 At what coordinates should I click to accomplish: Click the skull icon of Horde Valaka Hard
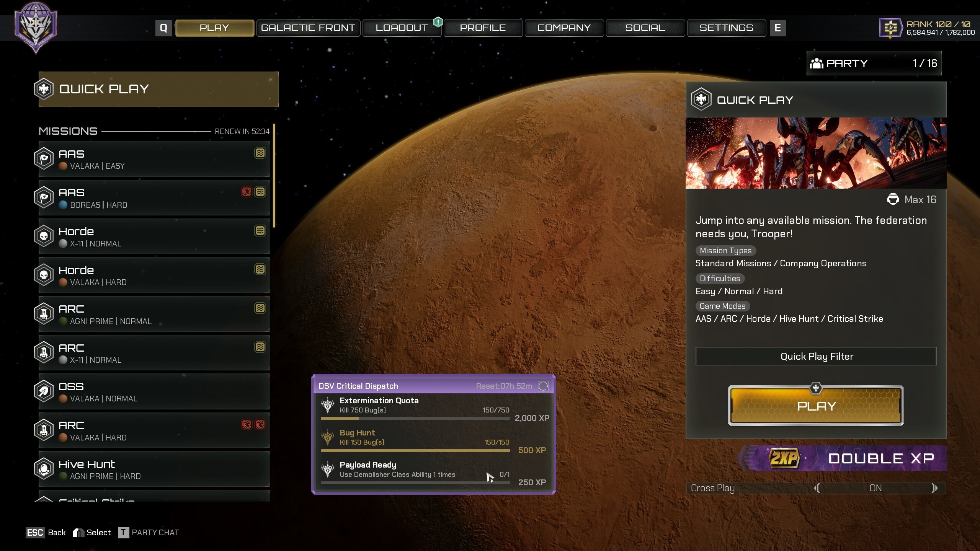click(x=44, y=275)
